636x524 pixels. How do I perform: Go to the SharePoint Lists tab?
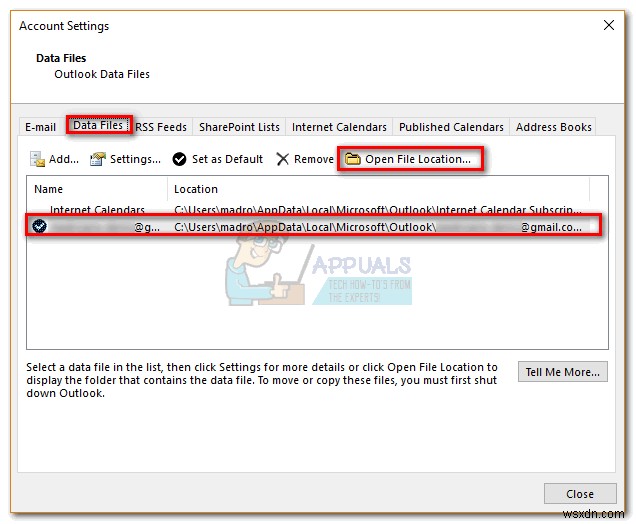(x=239, y=127)
